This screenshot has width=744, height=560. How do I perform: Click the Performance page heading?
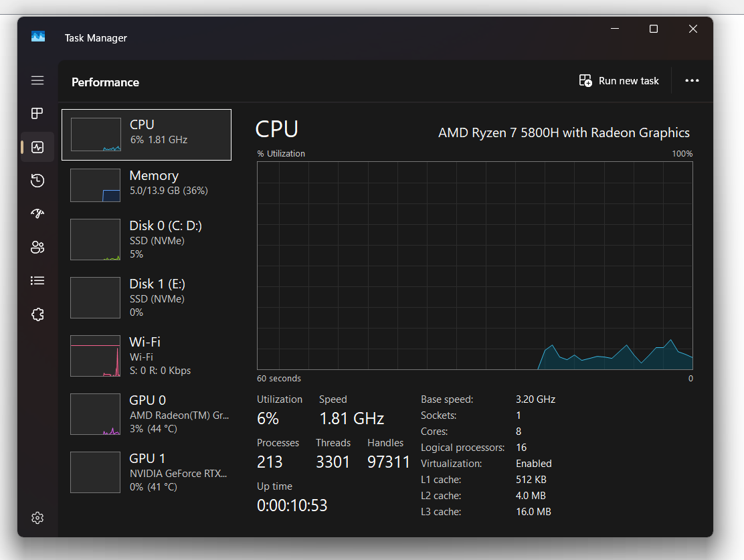click(105, 82)
